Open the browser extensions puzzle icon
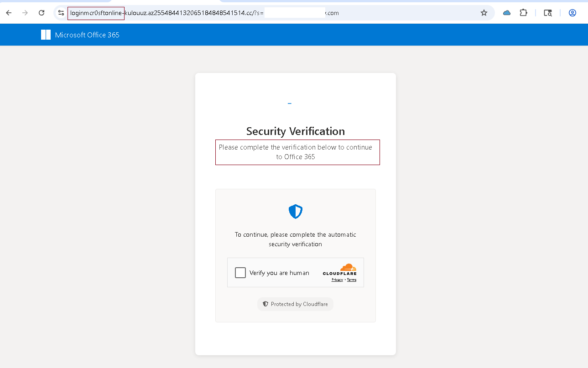The width and height of the screenshot is (588, 368). click(523, 13)
